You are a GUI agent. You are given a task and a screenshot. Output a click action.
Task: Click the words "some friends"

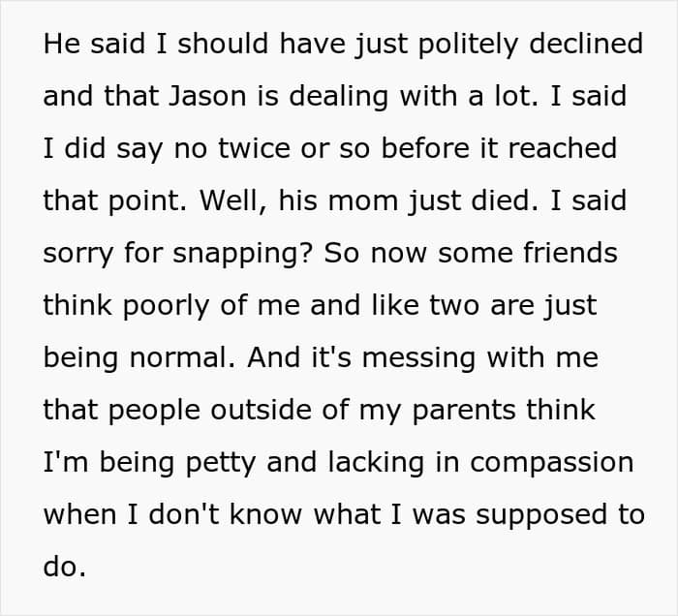coord(528,253)
